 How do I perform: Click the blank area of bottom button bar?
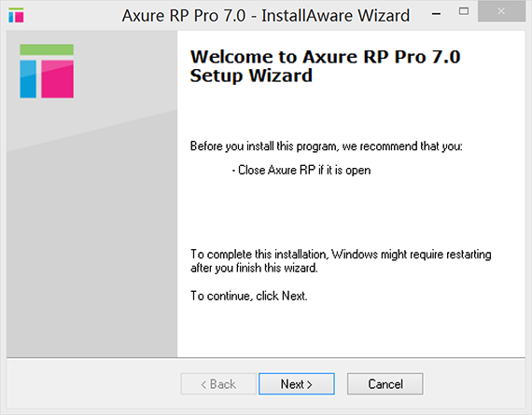[x=91, y=384]
